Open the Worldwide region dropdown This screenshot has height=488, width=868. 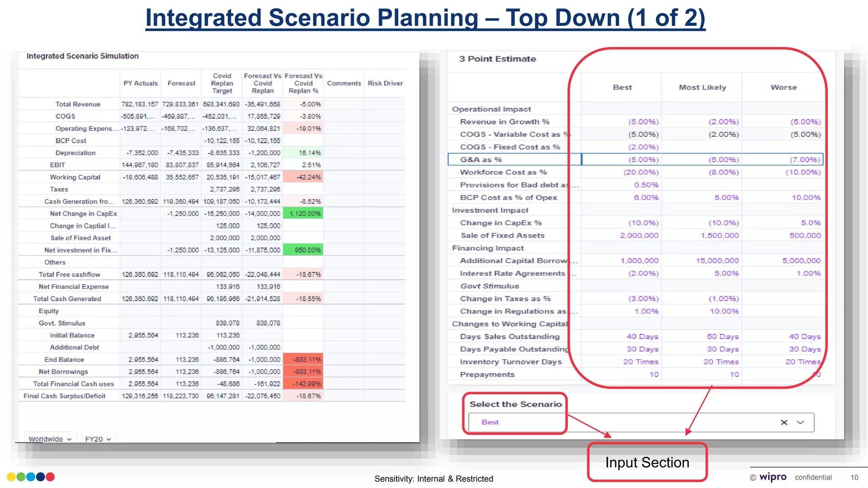click(x=50, y=439)
